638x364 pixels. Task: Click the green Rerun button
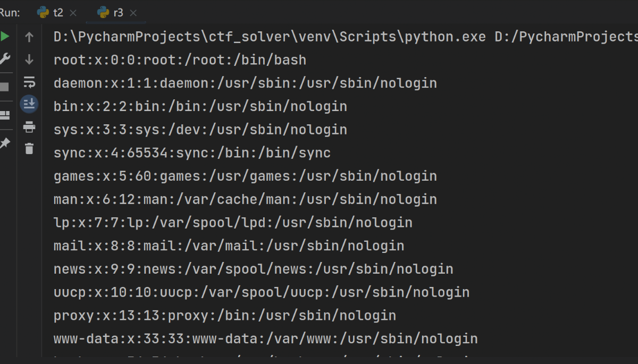point(5,37)
